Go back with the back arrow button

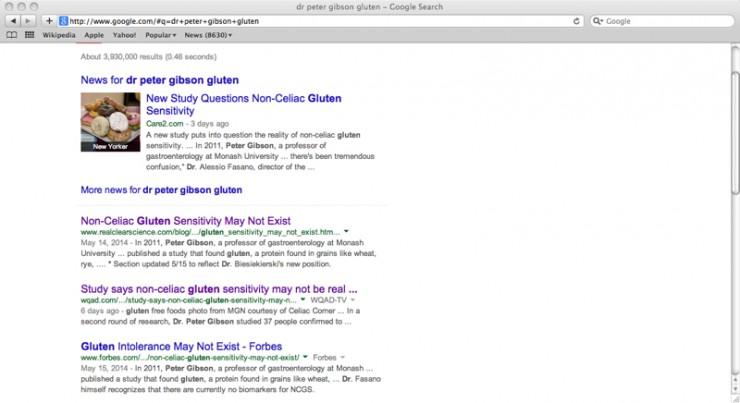click(13, 21)
